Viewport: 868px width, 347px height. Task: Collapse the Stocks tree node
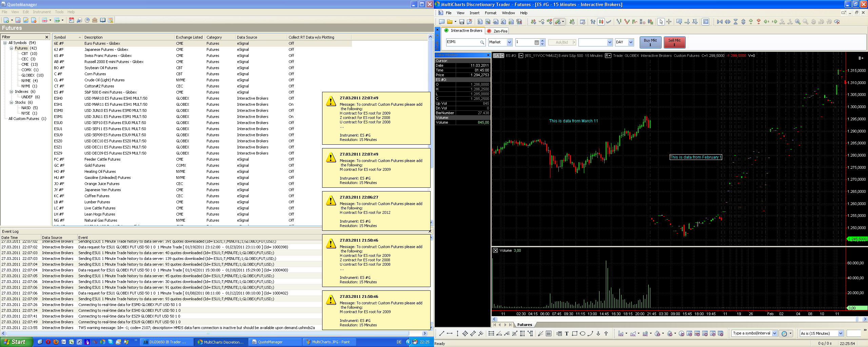[12, 102]
